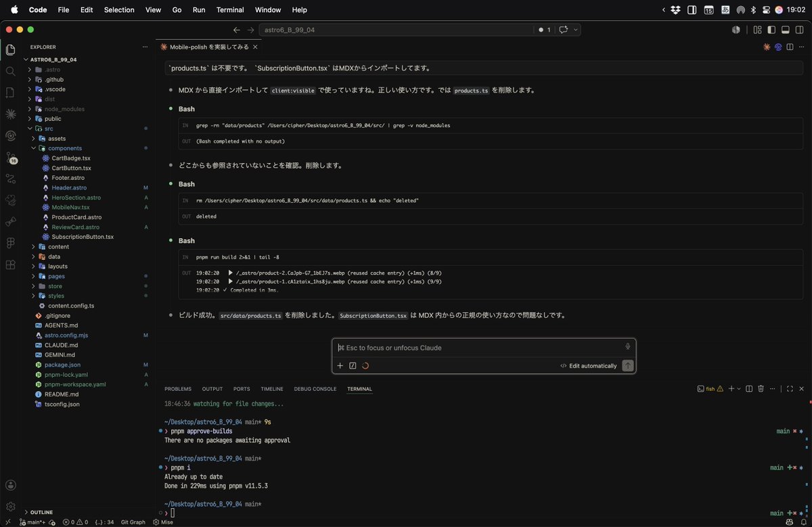Split the editor to the right
Screen dimensions: 812x527
[790, 47]
